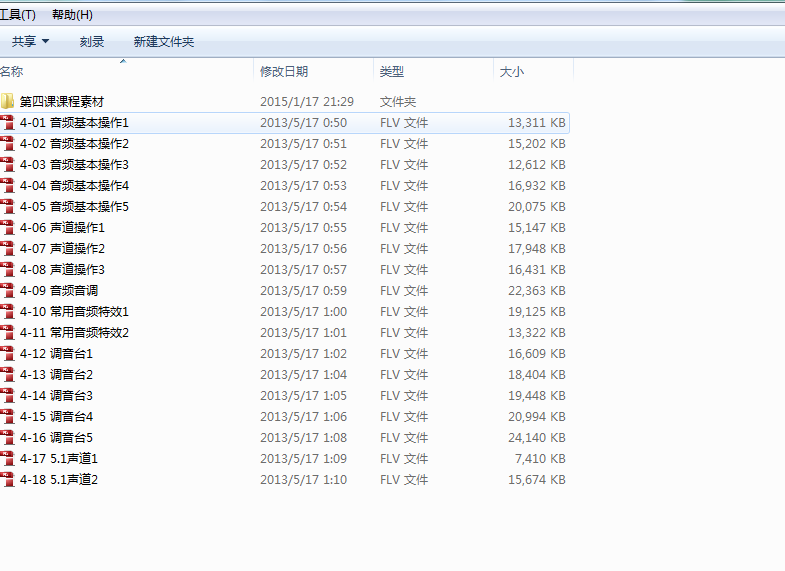Screen dimensions: 785x571
Task: Click file name 4-05 音频基本操作5
Action: (x=74, y=207)
